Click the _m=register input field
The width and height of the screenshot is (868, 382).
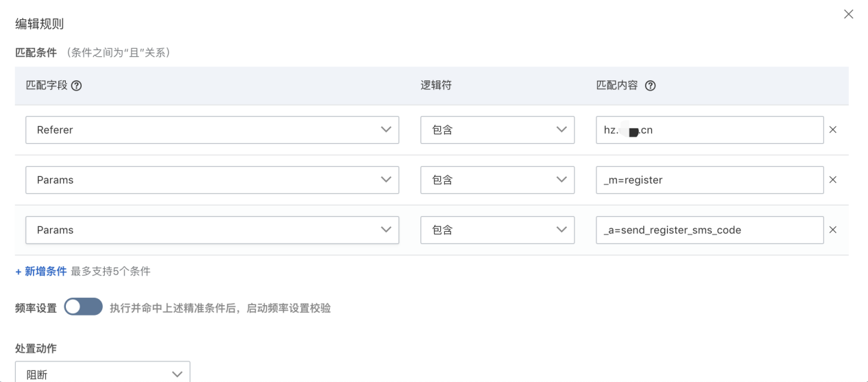pos(710,180)
